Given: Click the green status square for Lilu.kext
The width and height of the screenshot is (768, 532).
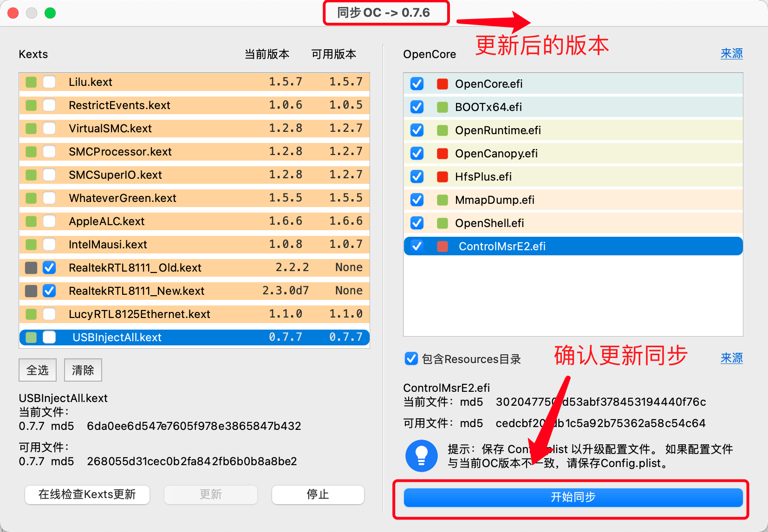Looking at the screenshot, I should (x=31, y=82).
